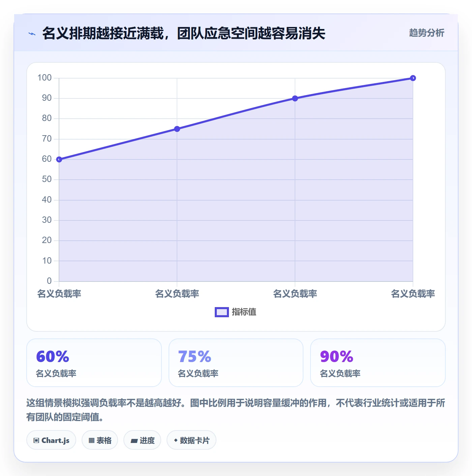Click the y-axis label 100
This screenshot has height=476, width=472.
point(45,78)
